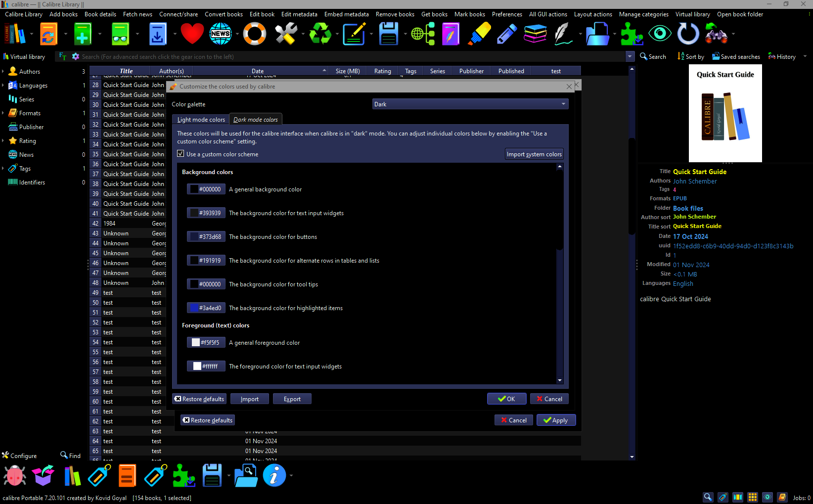Open the Book files folder link
The width and height of the screenshot is (813, 504).
[688, 208]
